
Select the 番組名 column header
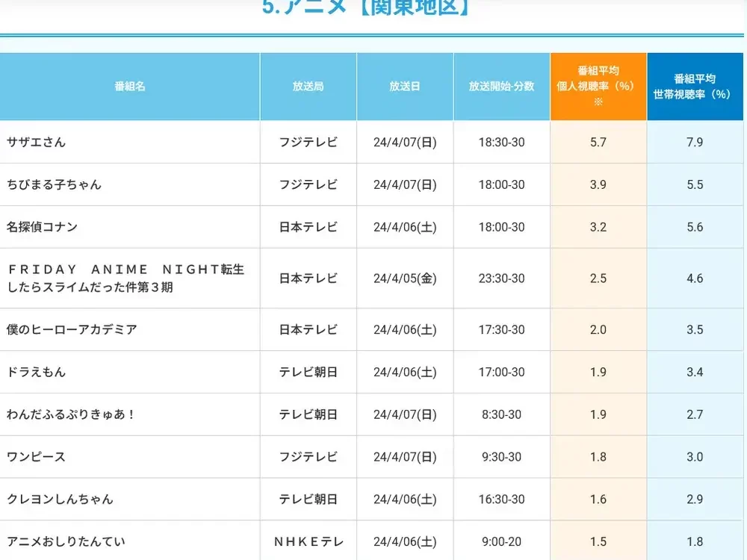tap(129, 87)
